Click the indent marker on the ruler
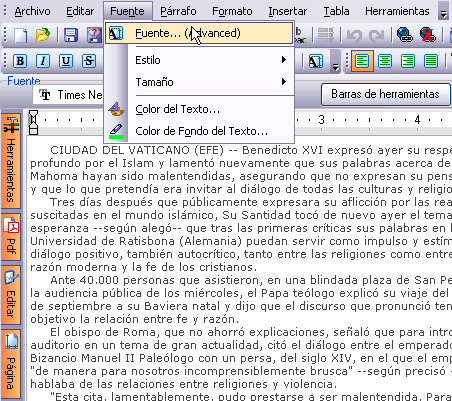Screen dimensions: 452x401 coord(33,122)
